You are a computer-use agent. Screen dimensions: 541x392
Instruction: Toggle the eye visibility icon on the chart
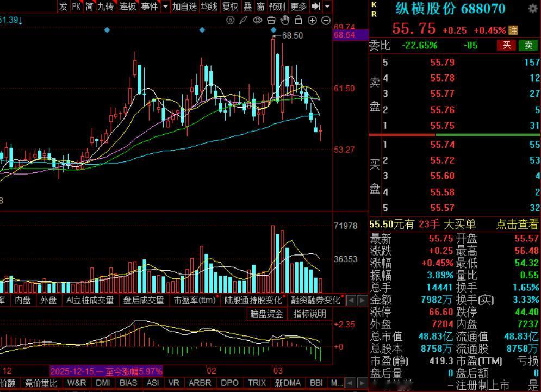pos(257,20)
